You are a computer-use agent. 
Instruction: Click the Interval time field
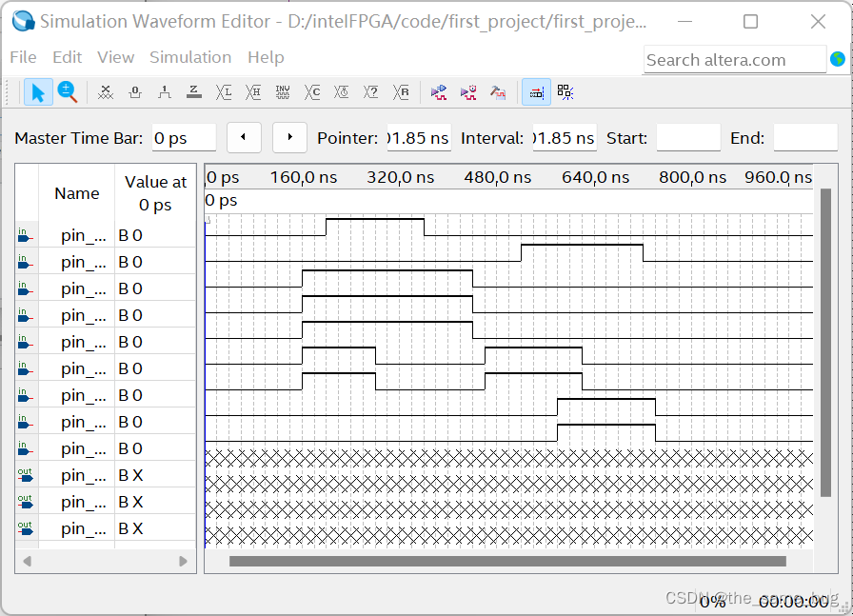(x=565, y=138)
